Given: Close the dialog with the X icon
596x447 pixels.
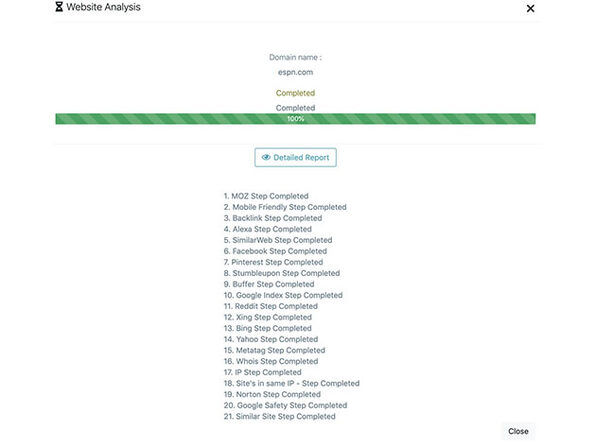Looking at the screenshot, I should click(x=530, y=8).
